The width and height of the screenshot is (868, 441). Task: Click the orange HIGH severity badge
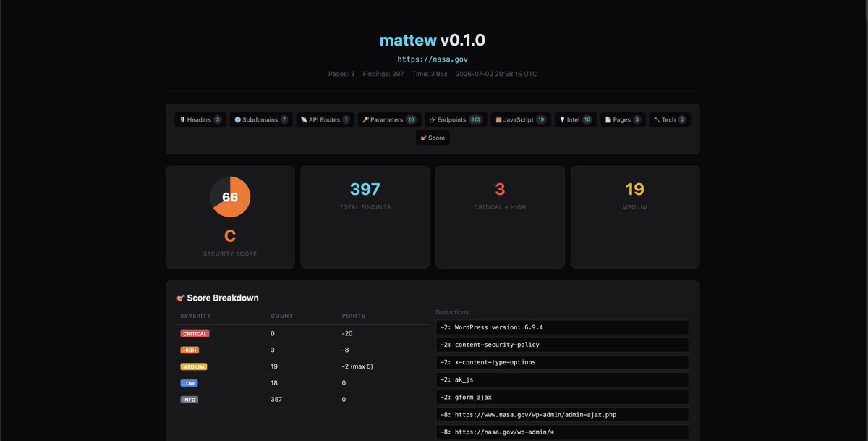click(190, 350)
